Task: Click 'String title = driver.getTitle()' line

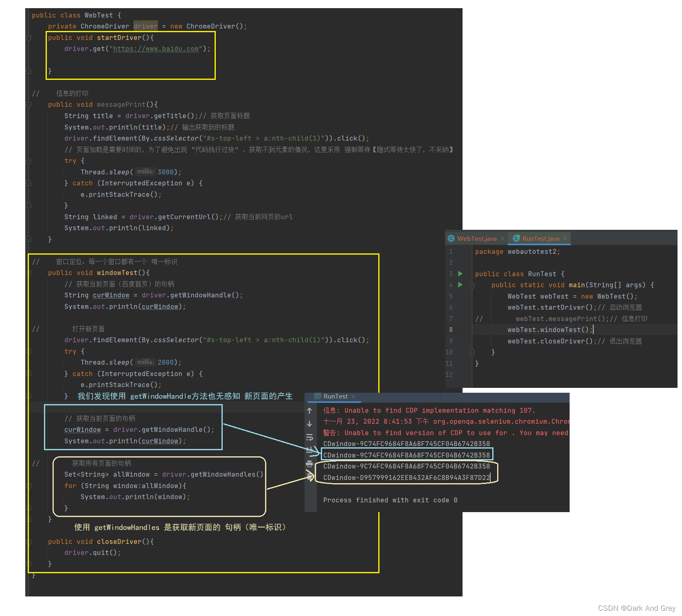Action: tap(132, 116)
